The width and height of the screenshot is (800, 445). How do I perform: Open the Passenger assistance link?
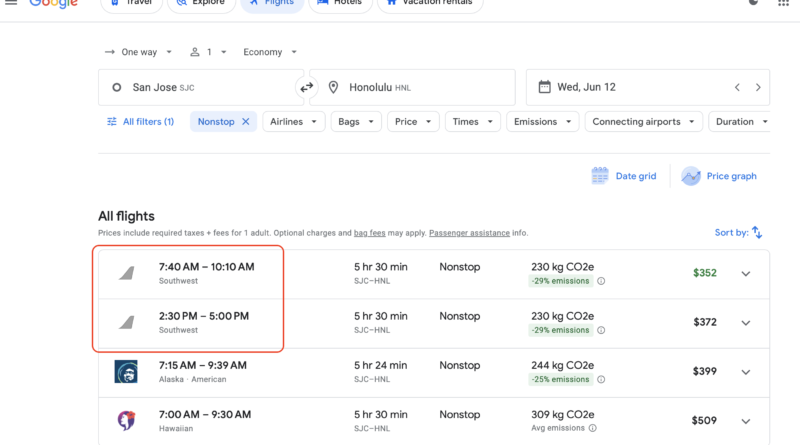click(469, 233)
